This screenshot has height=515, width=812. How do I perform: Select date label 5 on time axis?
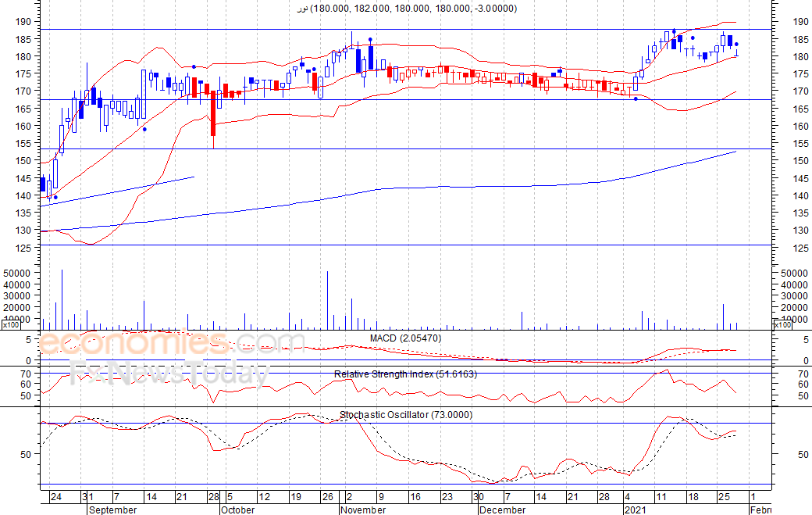pyautogui.click(x=230, y=497)
